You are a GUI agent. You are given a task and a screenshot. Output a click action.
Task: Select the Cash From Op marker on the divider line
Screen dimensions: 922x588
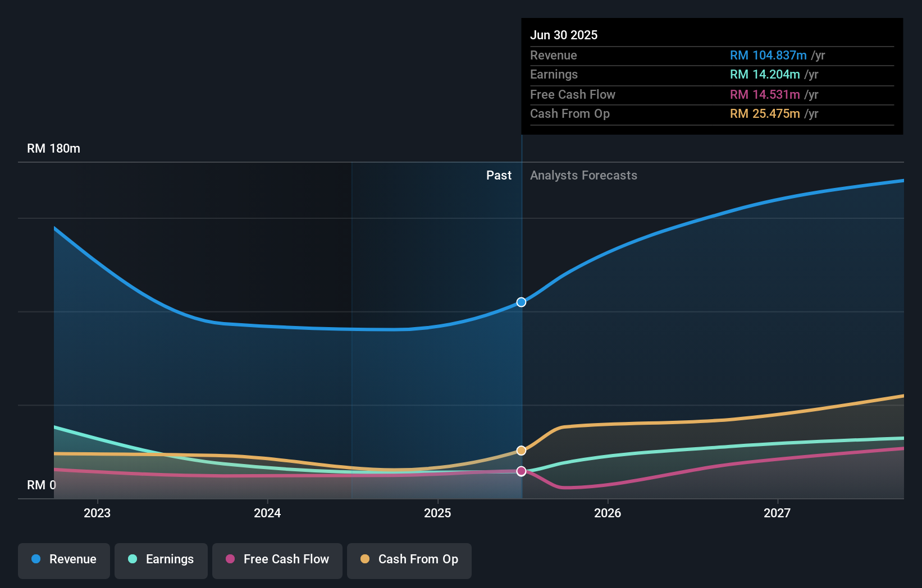tap(521, 449)
